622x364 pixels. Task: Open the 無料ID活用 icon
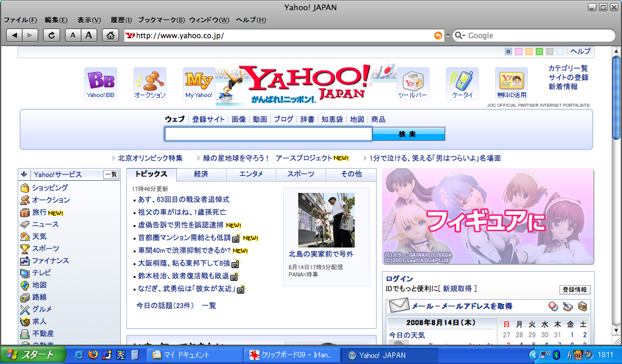(511, 84)
